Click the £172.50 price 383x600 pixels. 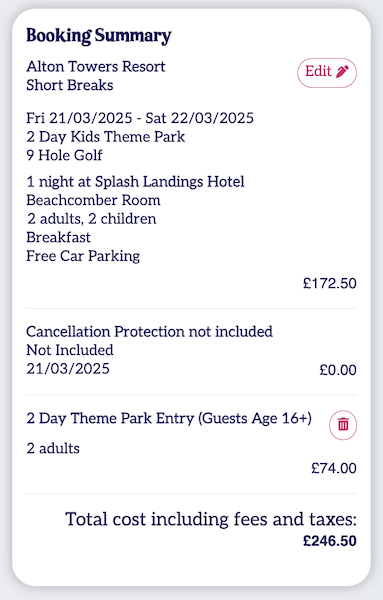[x=330, y=284]
